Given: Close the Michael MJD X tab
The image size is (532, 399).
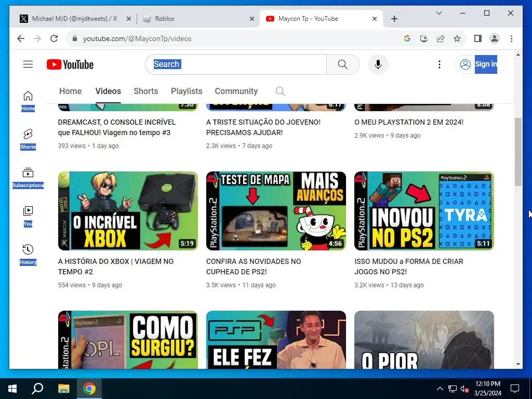Looking at the screenshot, I should pyautogui.click(x=129, y=19).
